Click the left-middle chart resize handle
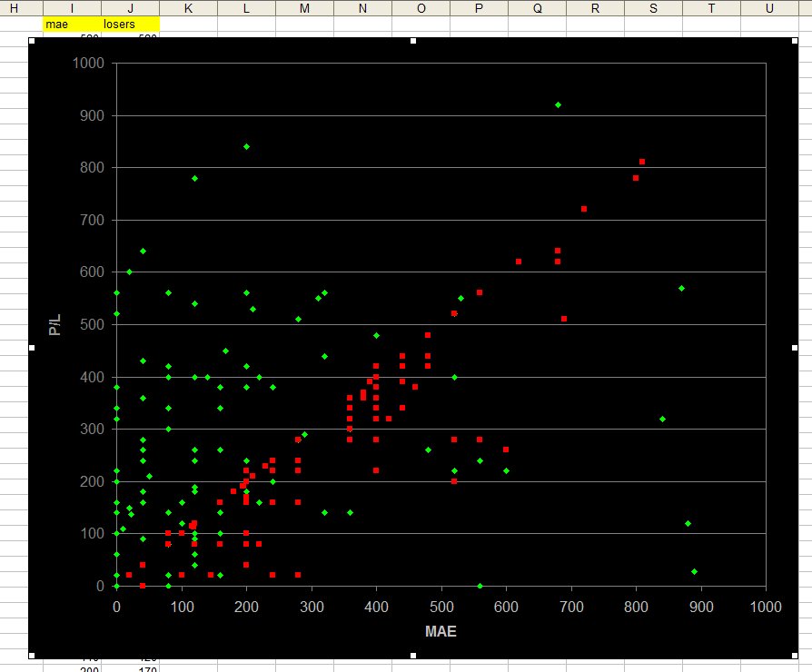 [x=32, y=348]
